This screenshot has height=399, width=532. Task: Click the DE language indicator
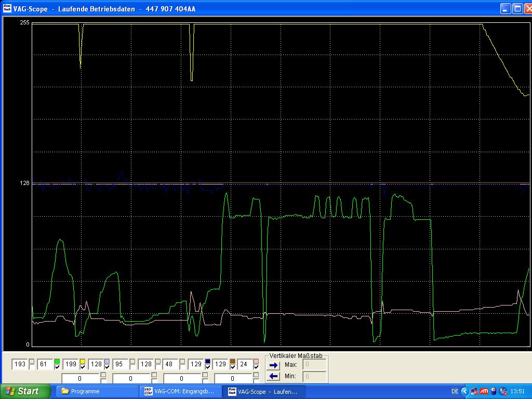coord(455,391)
